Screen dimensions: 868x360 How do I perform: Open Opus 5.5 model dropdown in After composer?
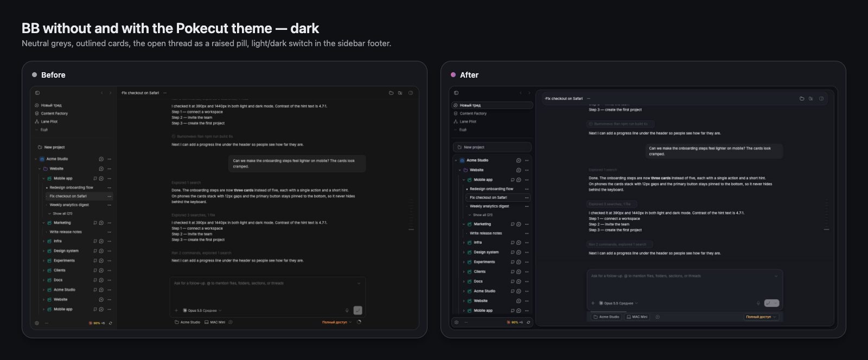618,303
